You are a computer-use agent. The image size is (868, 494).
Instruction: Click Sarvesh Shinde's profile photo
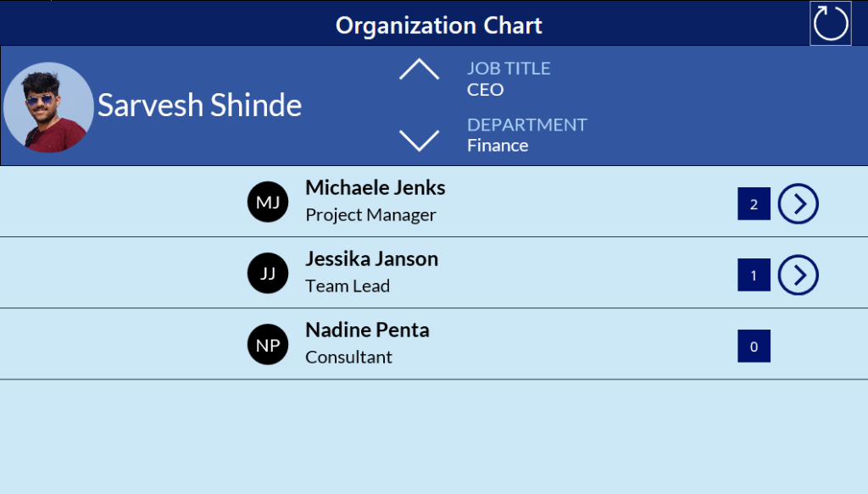pyautogui.click(x=48, y=104)
